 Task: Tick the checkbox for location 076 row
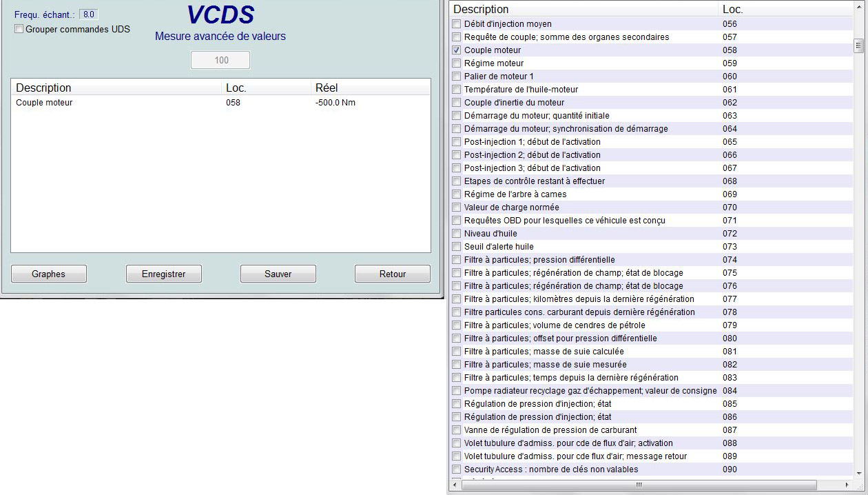tap(456, 286)
